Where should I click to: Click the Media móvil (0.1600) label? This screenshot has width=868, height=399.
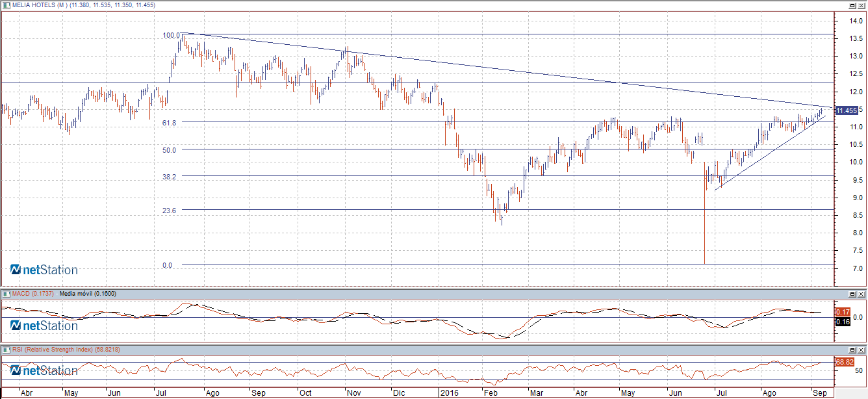[x=88, y=294]
